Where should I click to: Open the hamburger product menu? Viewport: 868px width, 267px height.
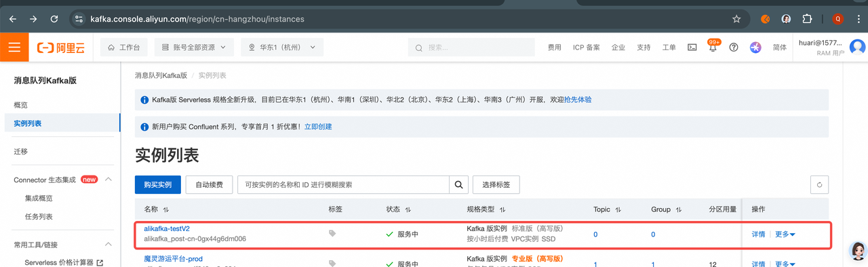(14, 47)
